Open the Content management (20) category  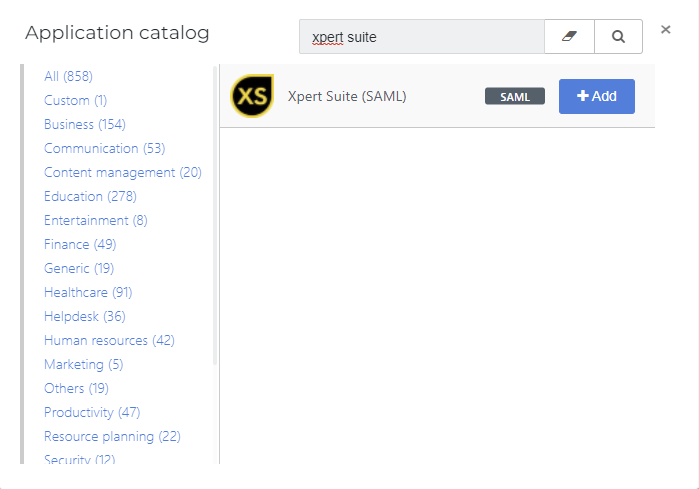coord(123,173)
